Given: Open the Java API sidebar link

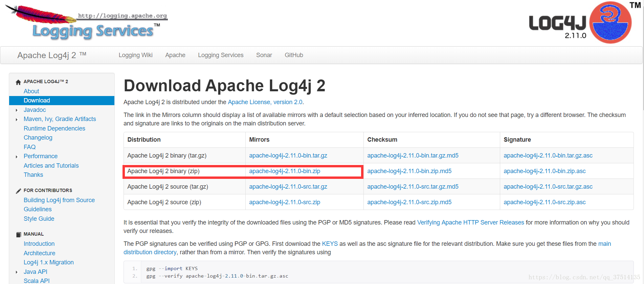Looking at the screenshot, I should (x=35, y=272).
